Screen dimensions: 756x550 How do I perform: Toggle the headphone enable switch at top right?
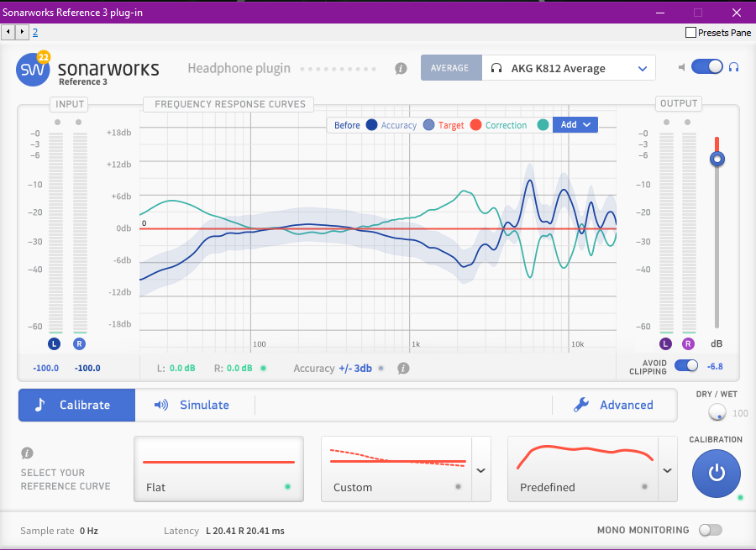(706, 66)
